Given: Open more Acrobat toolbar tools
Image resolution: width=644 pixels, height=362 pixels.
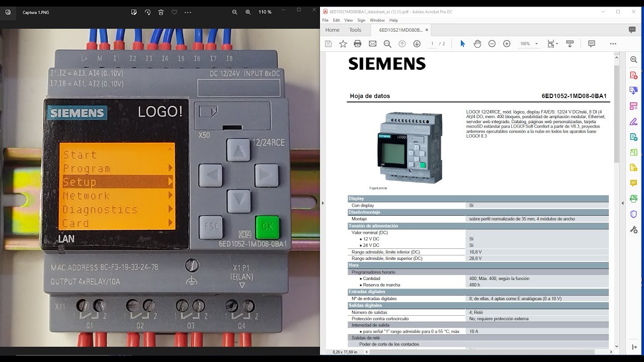Looking at the screenshot, I should tap(613, 44).
